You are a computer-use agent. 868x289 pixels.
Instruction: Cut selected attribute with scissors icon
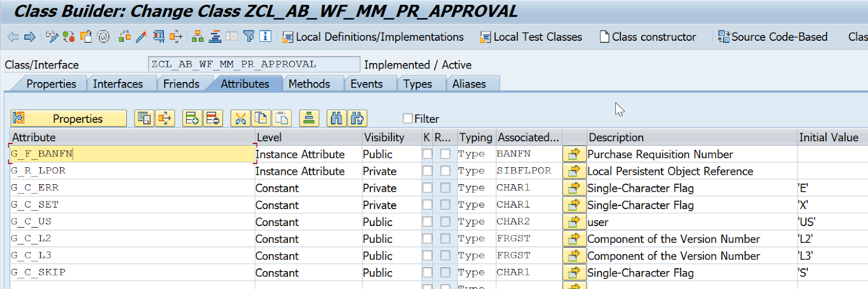[x=240, y=118]
